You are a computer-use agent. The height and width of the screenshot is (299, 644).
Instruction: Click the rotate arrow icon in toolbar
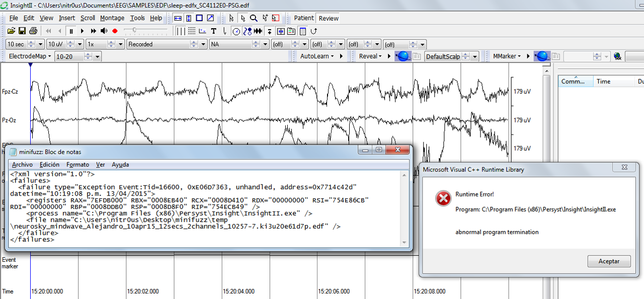pos(313,31)
